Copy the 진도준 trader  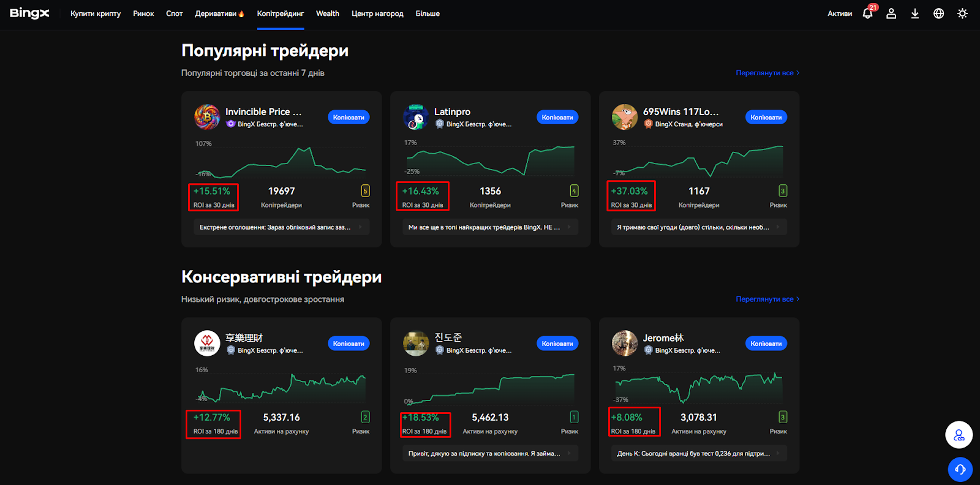557,344
